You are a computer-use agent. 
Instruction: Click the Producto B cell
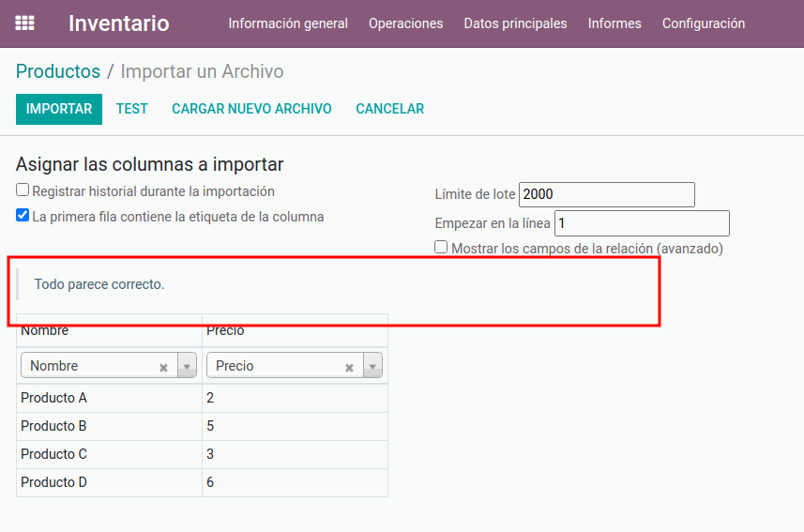(109, 426)
